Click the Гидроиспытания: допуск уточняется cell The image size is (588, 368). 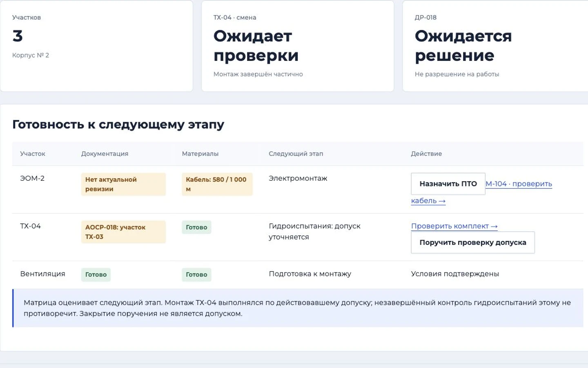tap(315, 231)
